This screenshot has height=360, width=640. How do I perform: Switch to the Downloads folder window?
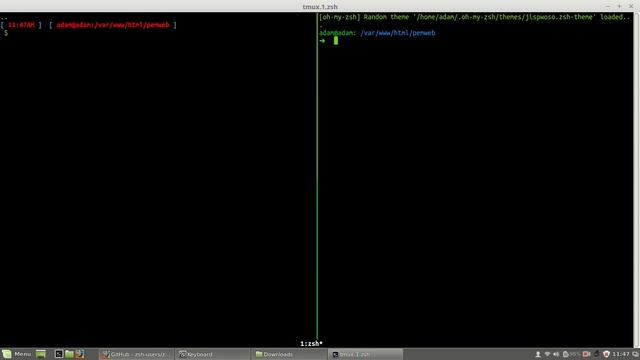point(289,354)
